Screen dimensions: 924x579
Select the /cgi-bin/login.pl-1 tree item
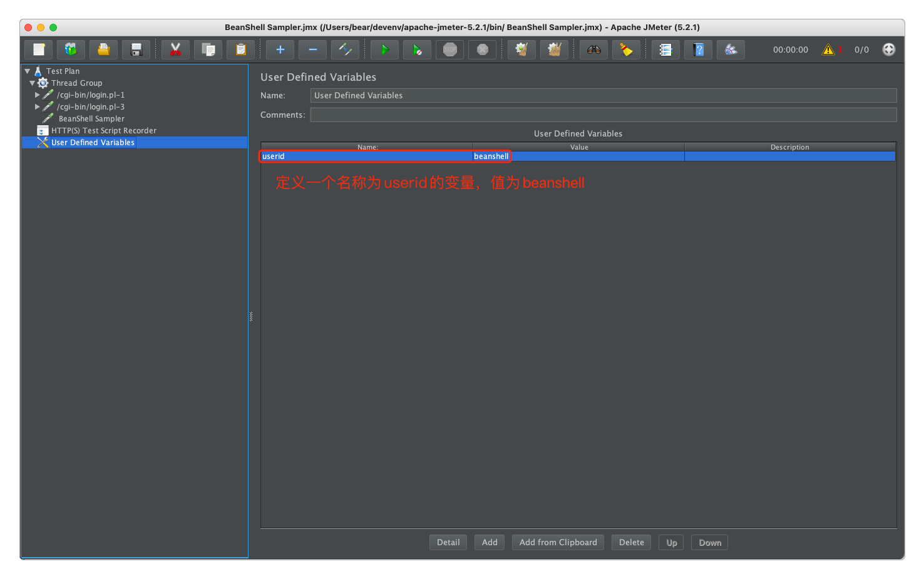click(x=91, y=95)
